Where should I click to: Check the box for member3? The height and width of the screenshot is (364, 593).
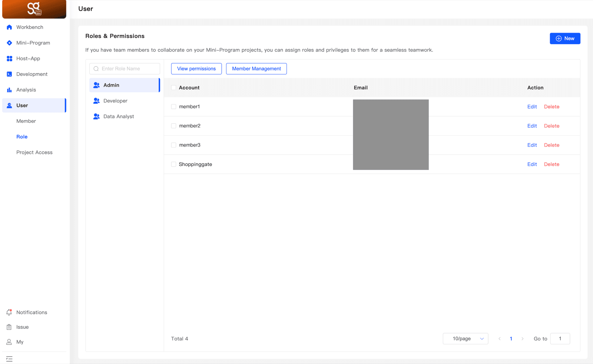(173, 145)
